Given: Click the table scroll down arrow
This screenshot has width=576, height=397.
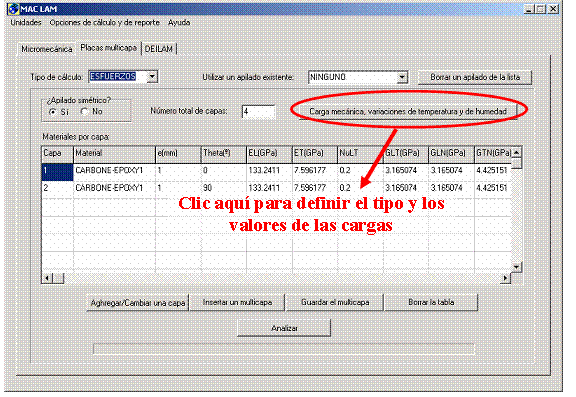Looking at the screenshot, I should coord(516,267).
